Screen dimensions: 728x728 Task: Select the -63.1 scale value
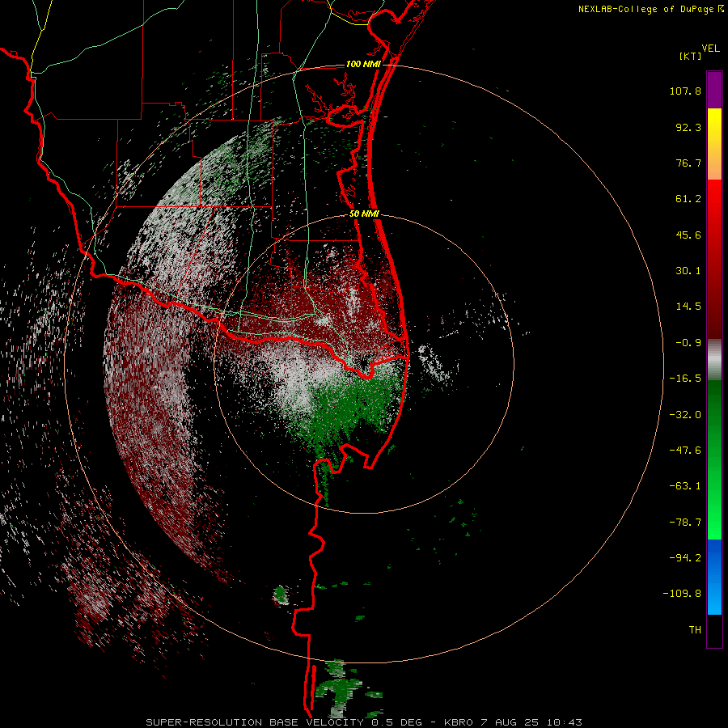coord(685,486)
